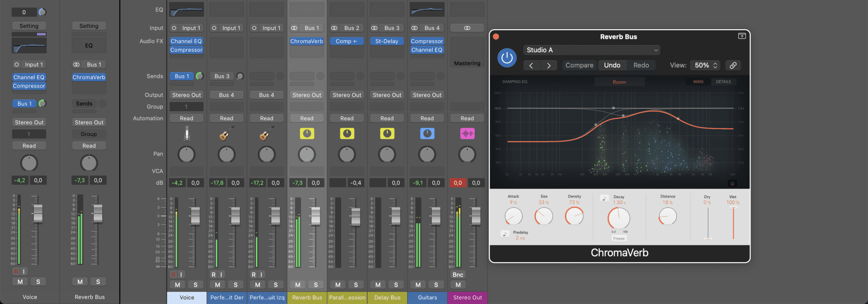This screenshot has height=304, width=868.
Task: Switch to the MAIN tab in ChromaVerb
Action: click(x=698, y=82)
